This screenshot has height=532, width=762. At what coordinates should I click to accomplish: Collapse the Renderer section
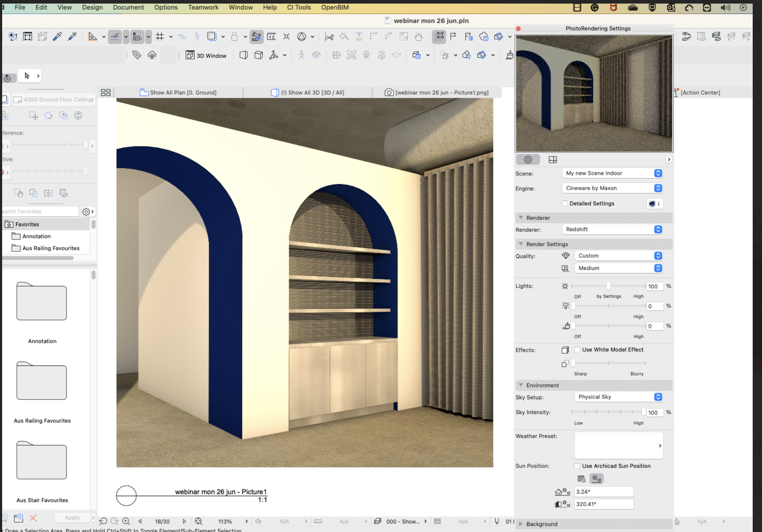tap(521, 218)
